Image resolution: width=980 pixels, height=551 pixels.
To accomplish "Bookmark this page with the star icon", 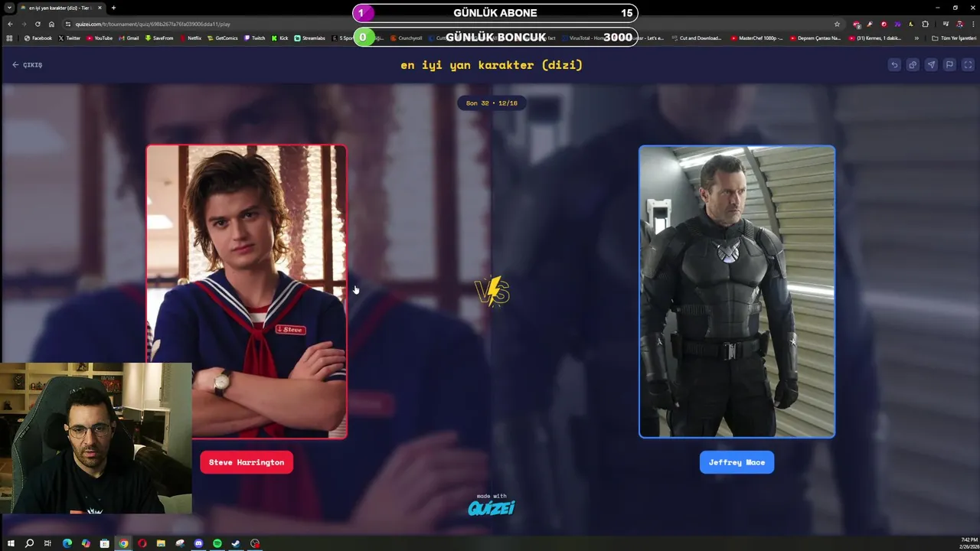I will click(x=837, y=24).
